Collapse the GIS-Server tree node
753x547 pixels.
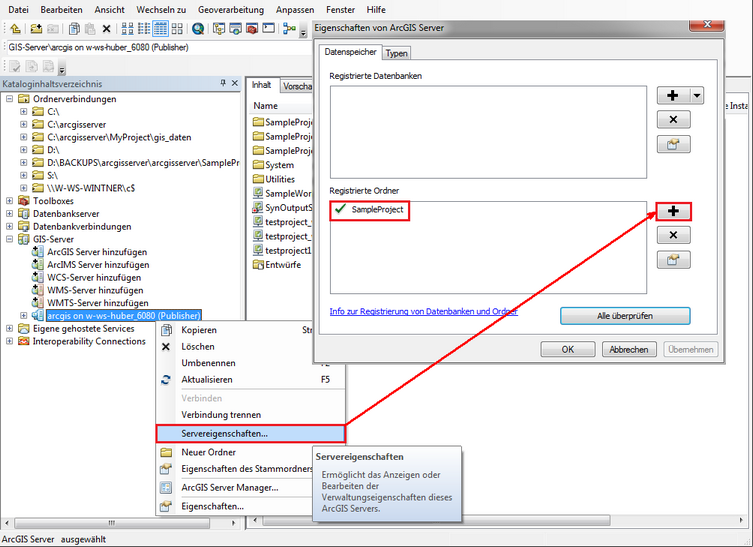pyautogui.click(x=9, y=239)
